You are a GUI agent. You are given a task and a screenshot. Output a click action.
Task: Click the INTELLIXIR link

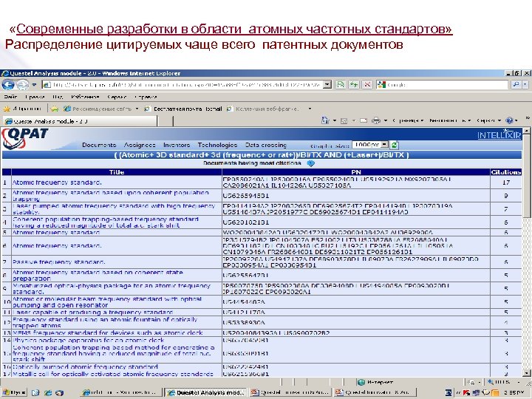pyautogui.click(x=499, y=135)
